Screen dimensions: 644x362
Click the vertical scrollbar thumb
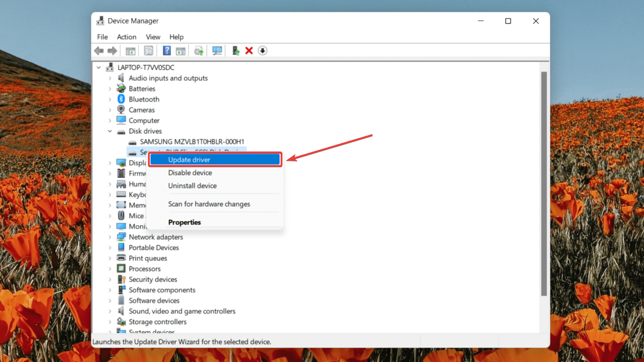(x=544, y=183)
